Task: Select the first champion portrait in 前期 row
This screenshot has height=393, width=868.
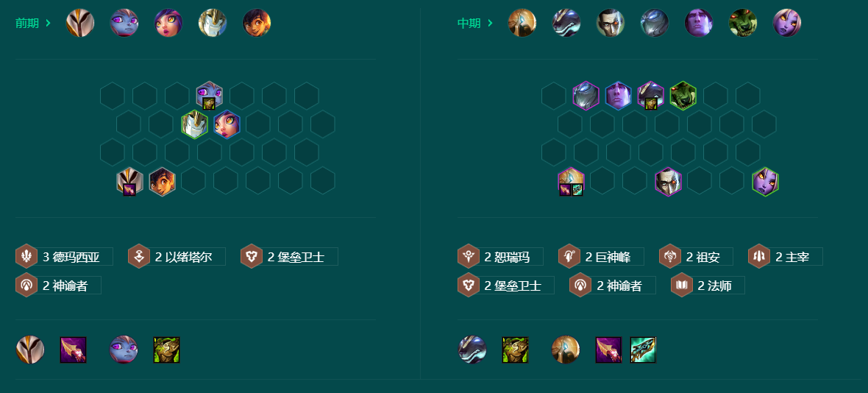Action: click(80, 24)
